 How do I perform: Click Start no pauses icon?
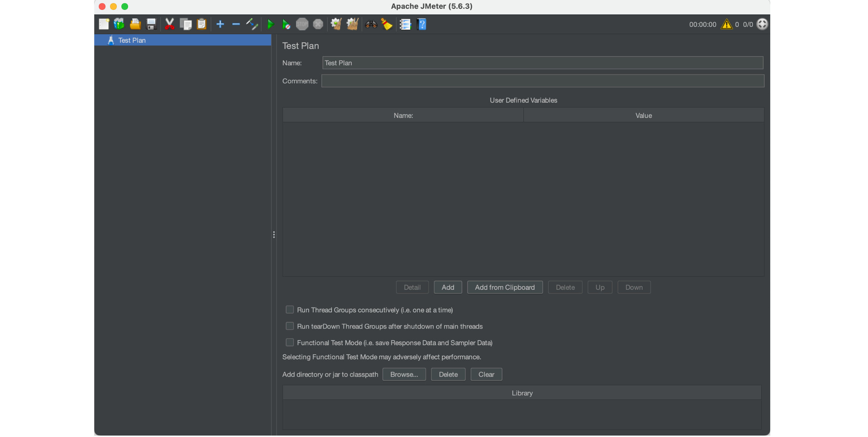click(286, 24)
